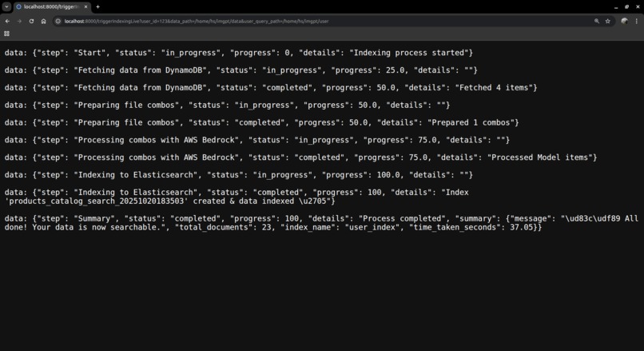644x351 pixels.
Task: Click the "user_index" index name value
Action: coord(370,227)
